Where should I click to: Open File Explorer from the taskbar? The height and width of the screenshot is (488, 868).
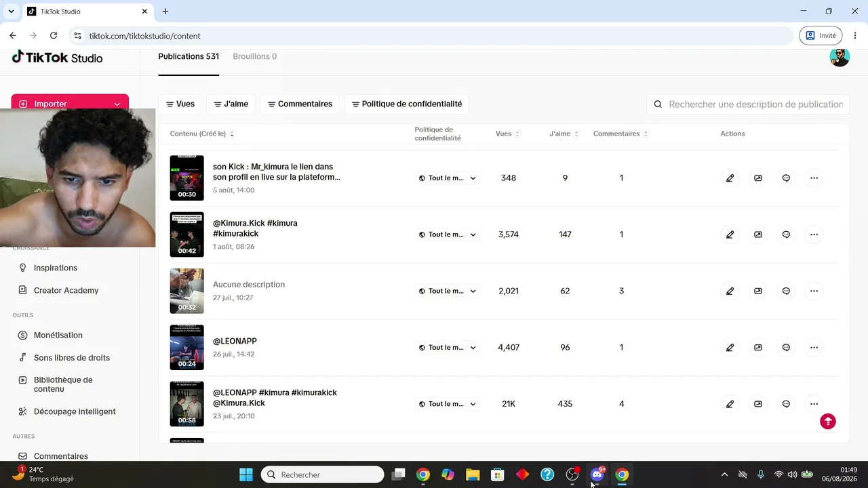point(473,474)
